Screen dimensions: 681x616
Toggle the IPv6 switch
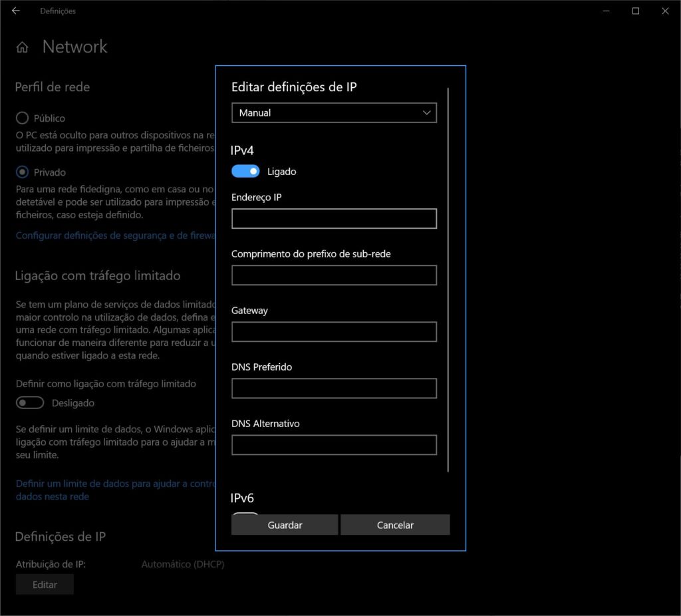pos(245,515)
